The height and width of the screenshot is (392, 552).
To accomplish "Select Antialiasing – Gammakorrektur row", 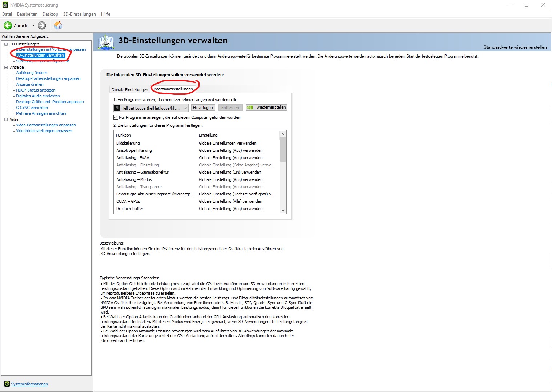I will coord(197,172).
